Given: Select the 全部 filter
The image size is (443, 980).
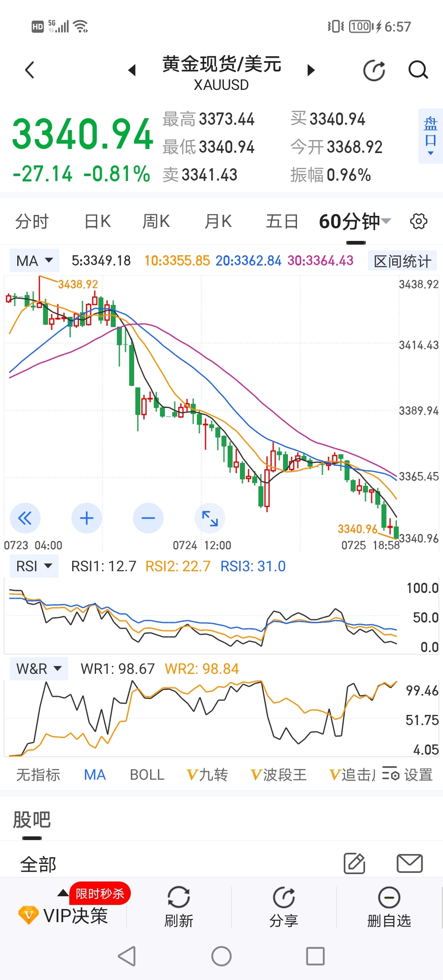Looking at the screenshot, I should tap(38, 865).
